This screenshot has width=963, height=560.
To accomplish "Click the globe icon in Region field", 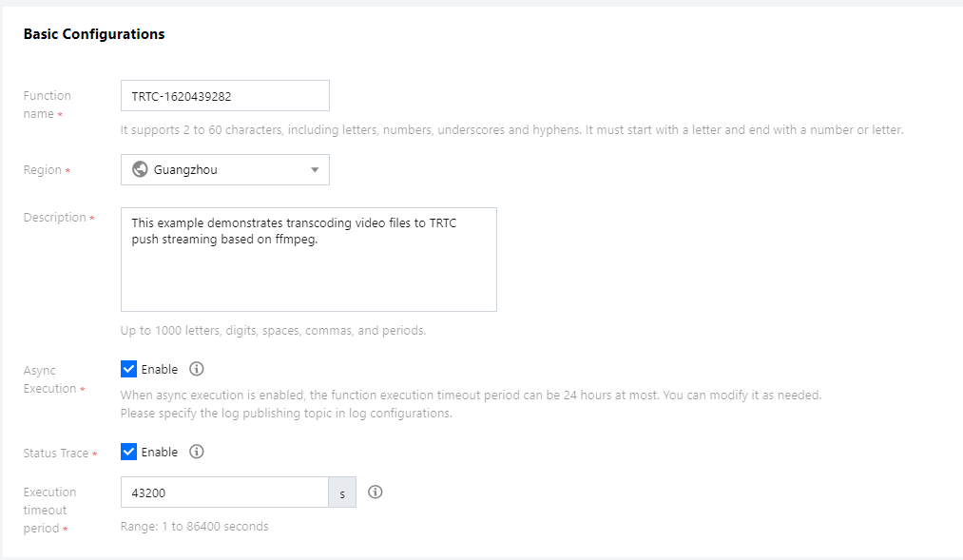I will (x=140, y=170).
